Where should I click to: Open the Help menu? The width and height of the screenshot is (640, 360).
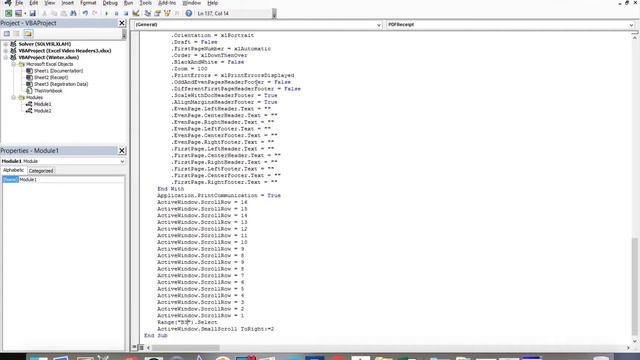[213, 3]
